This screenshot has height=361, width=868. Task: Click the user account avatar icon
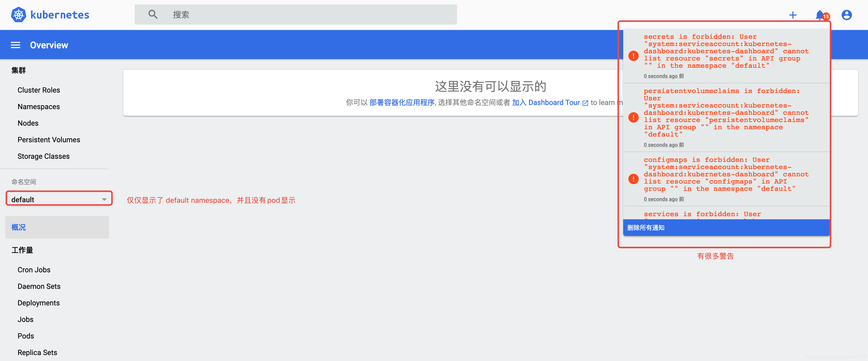coord(847,15)
